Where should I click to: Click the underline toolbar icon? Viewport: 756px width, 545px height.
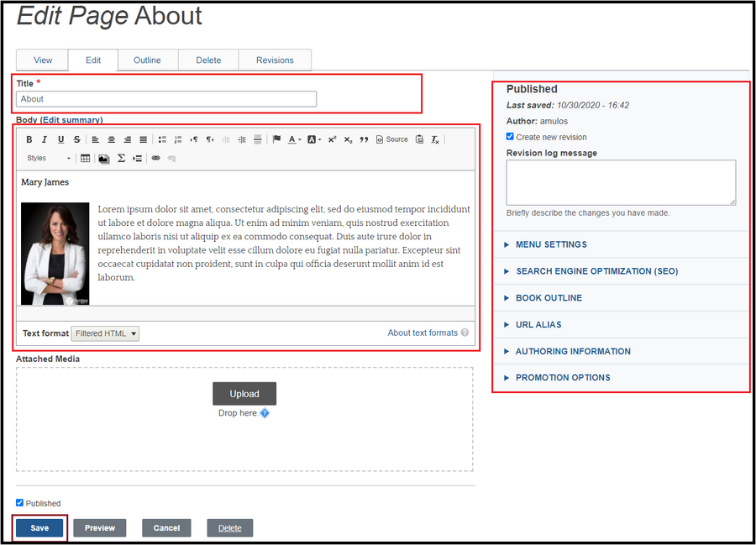(60, 139)
